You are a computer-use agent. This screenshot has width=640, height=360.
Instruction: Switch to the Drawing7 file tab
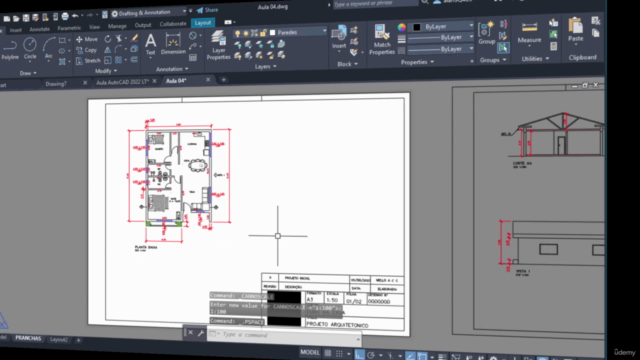(x=56, y=84)
